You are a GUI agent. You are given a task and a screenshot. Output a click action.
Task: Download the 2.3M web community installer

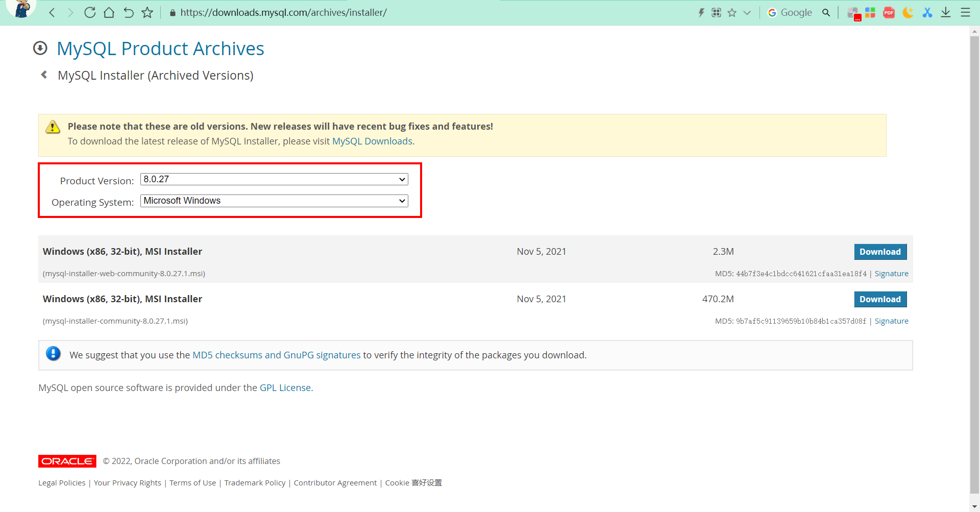880,252
